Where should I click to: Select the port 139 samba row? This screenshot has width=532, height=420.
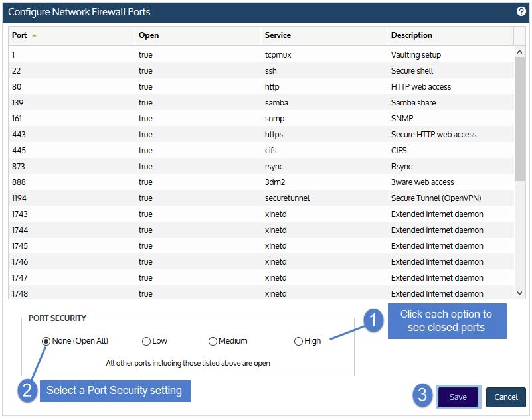coord(261,102)
